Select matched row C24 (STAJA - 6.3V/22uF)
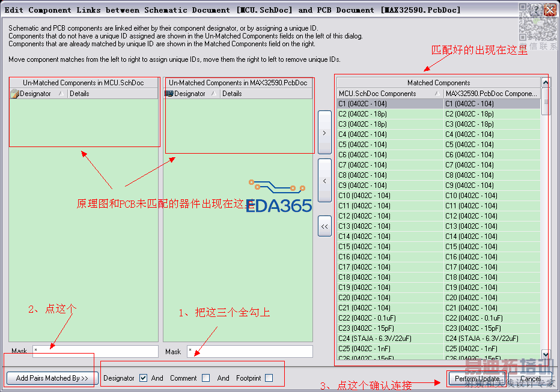The height and width of the screenshot is (392, 560). click(439, 339)
